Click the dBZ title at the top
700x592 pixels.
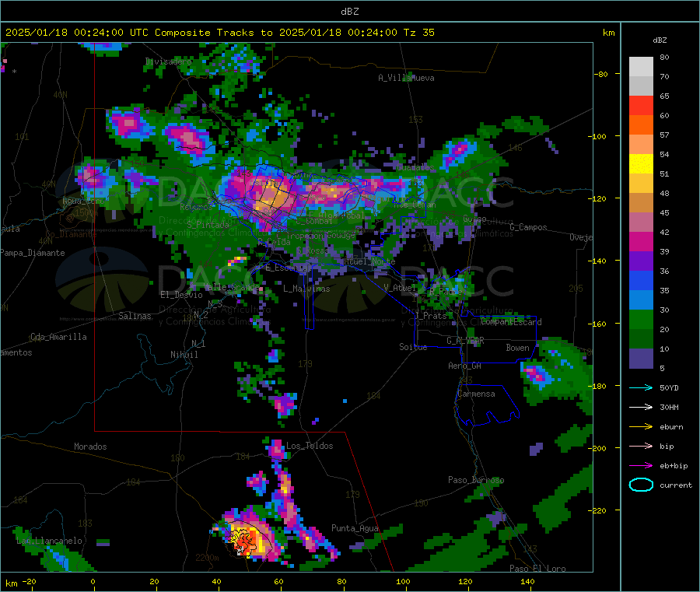(x=349, y=12)
